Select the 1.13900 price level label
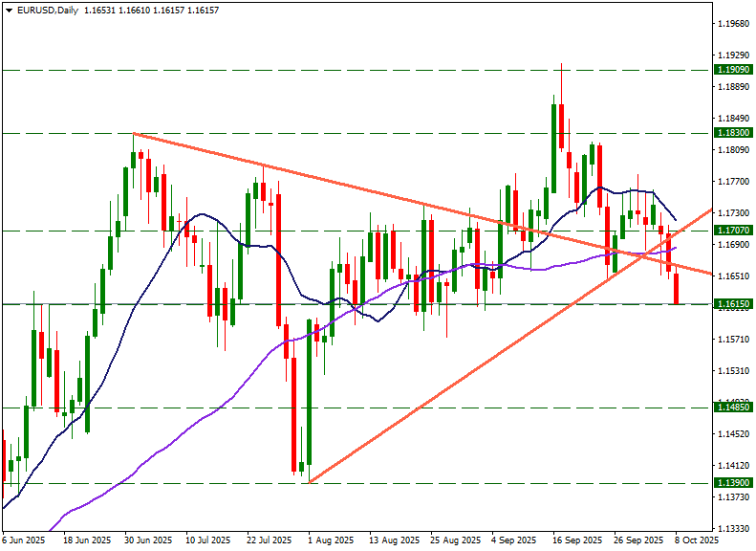Image resolution: width=756 pixels, height=551 pixels. pos(733,483)
